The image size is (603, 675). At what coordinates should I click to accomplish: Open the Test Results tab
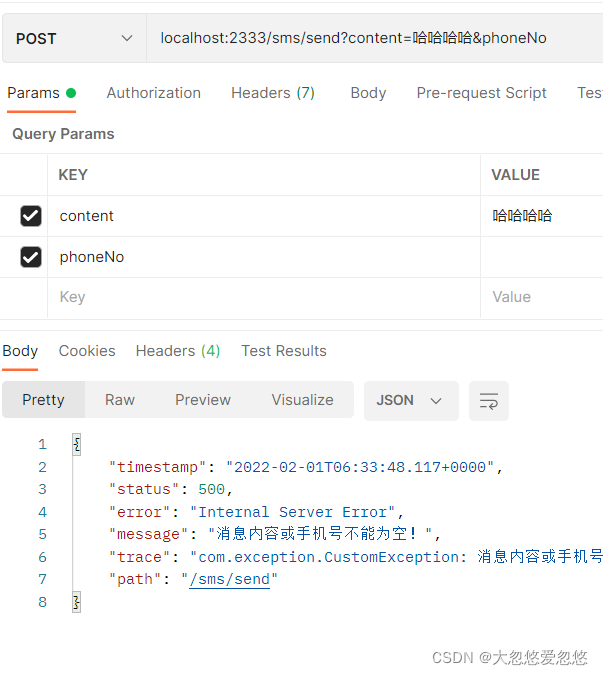coord(284,351)
